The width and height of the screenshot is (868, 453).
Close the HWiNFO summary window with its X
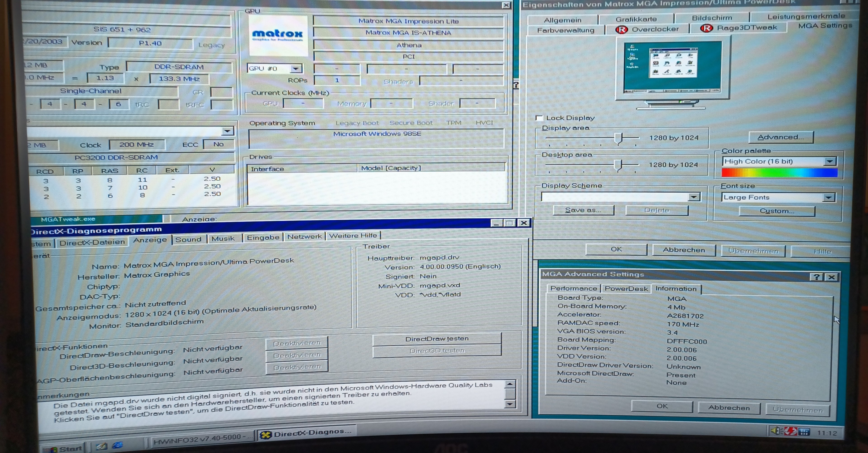tap(506, 5)
